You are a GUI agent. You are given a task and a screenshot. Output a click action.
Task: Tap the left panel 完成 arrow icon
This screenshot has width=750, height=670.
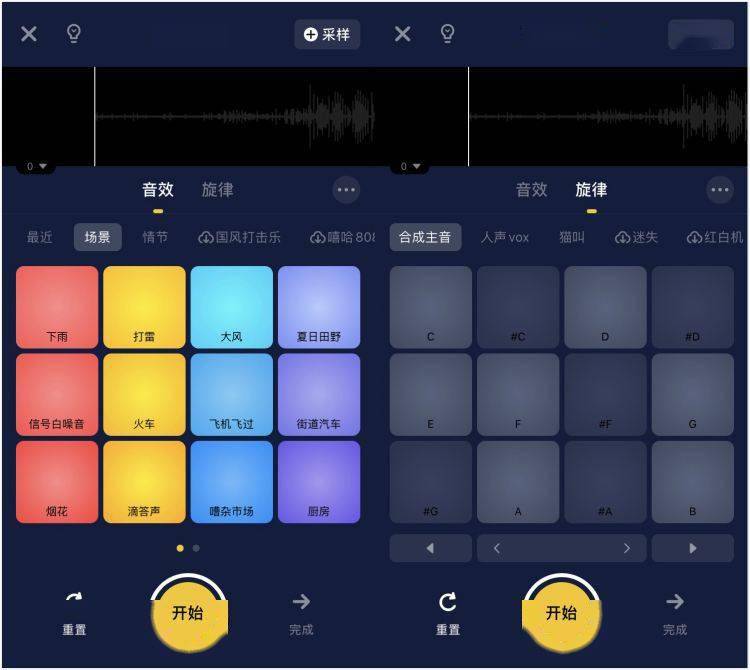(301, 601)
